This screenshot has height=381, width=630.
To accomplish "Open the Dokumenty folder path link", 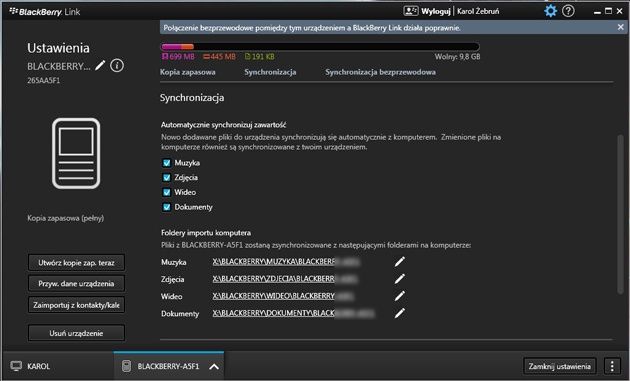I will click(293, 313).
